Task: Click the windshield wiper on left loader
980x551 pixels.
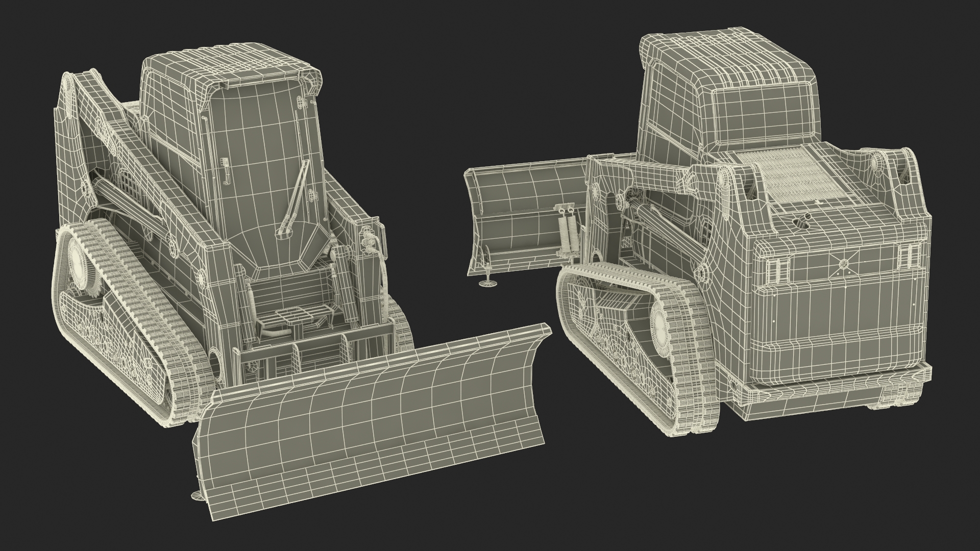Action: (x=295, y=196)
